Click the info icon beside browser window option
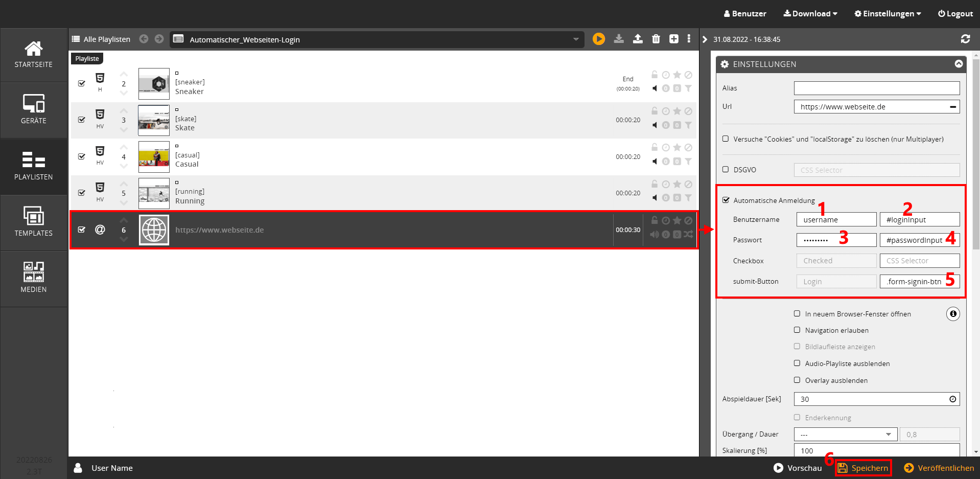The image size is (980, 479). tap(952, 314)
